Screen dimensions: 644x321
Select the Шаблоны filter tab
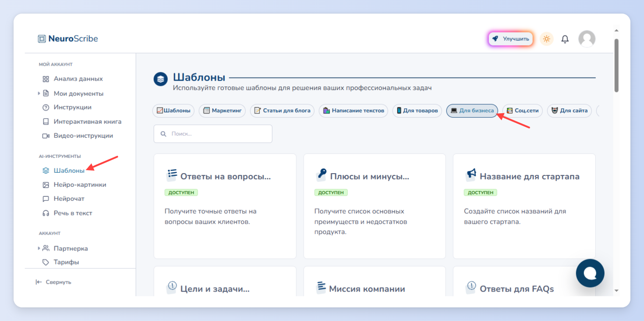click(174, 111)
